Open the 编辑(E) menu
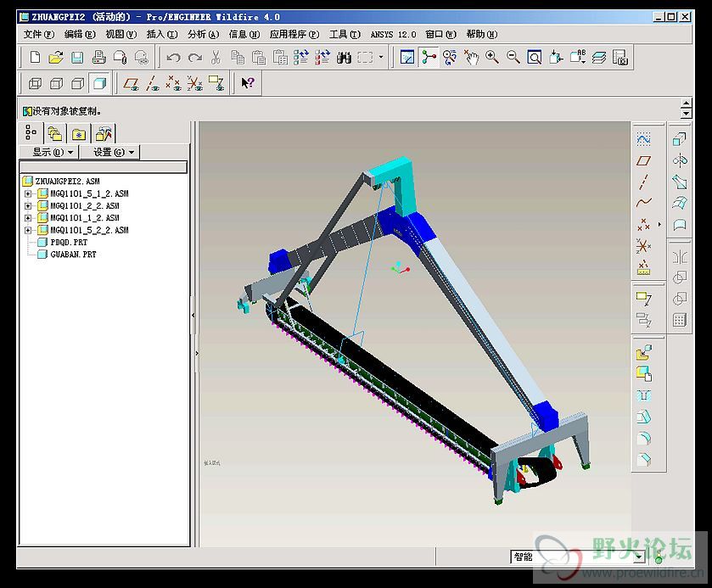 (80, 35)
